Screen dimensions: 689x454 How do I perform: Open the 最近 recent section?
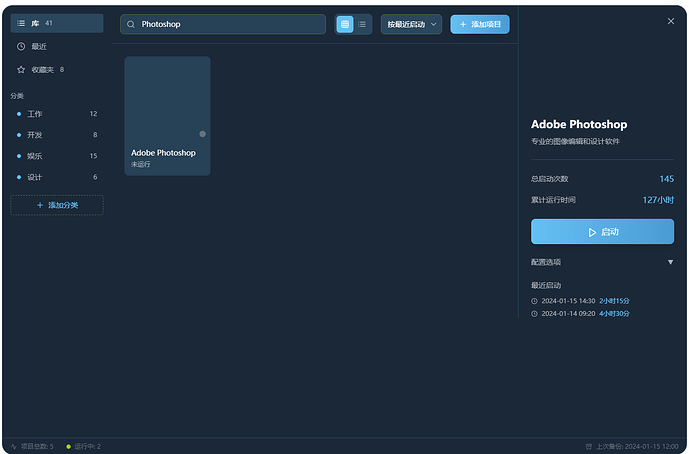tap(57, 46)
